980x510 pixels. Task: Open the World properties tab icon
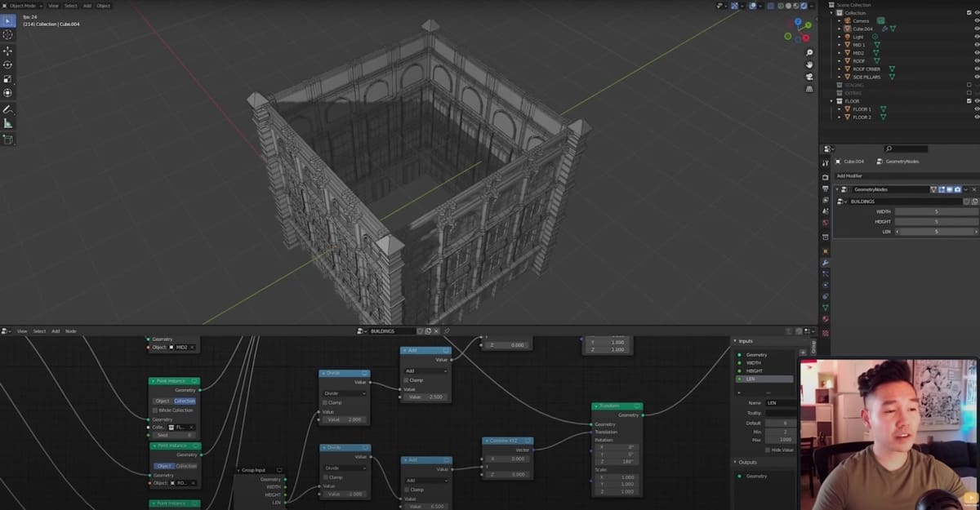pyautogui.click(x=825, y=222)
